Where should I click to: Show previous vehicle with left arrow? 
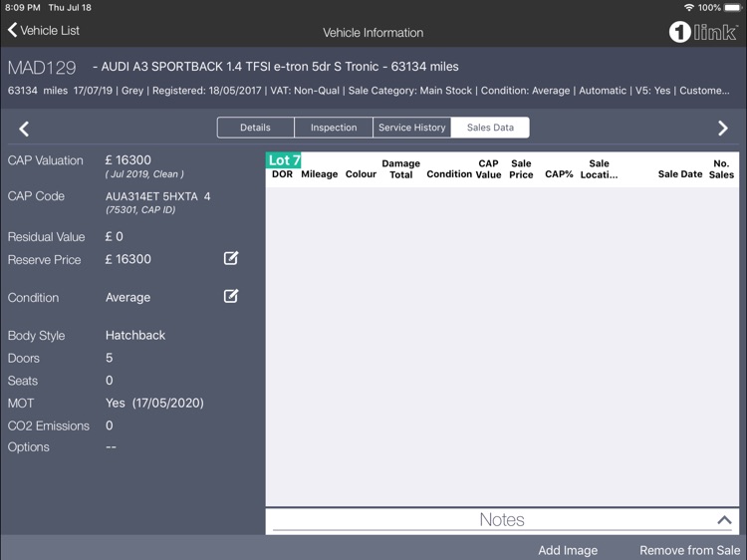(x=24, y=129)
